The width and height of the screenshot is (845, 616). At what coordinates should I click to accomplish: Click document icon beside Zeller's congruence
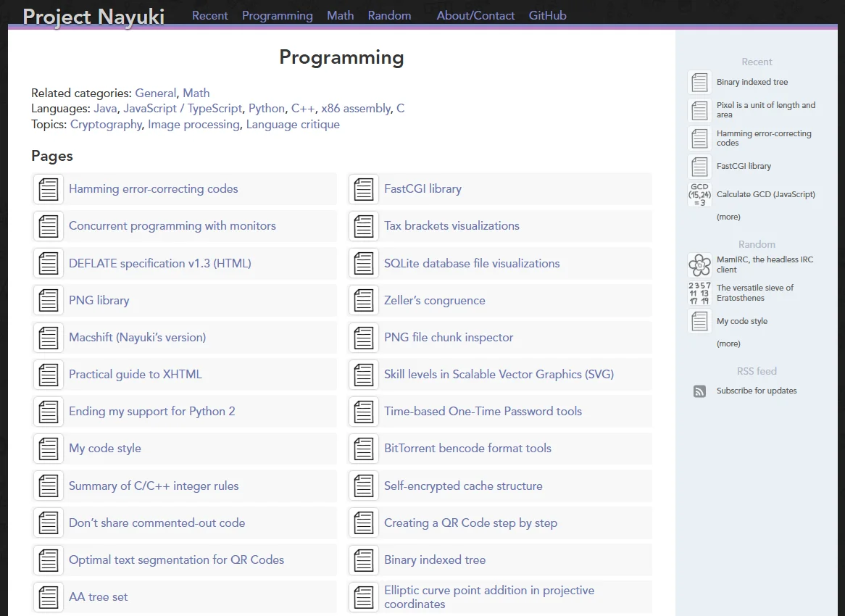click(364, 301)
